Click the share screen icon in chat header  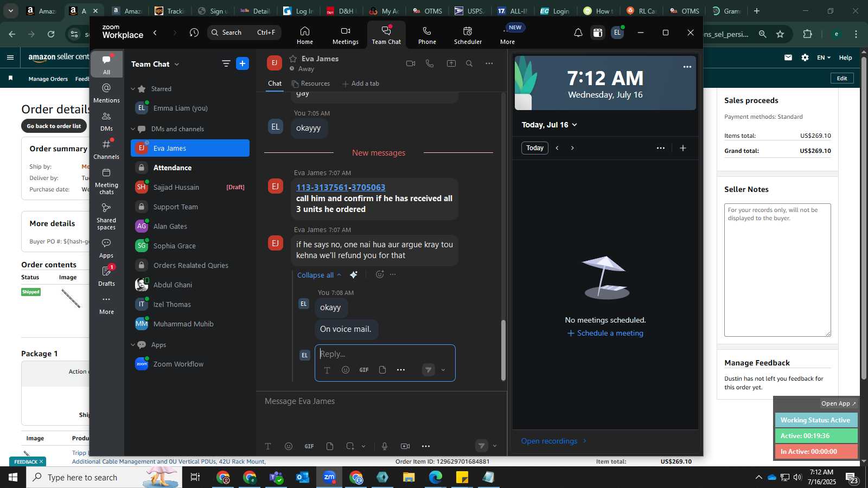[451, 63]
